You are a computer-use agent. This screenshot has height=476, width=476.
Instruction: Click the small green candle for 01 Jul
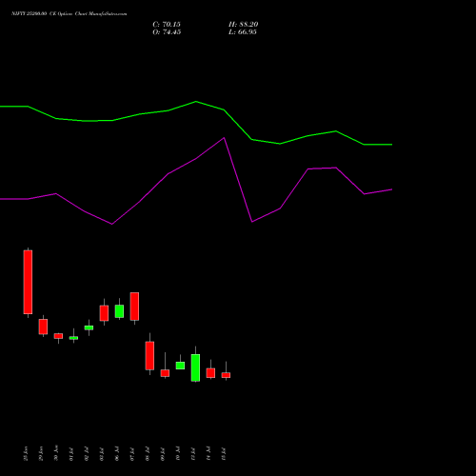73,338
